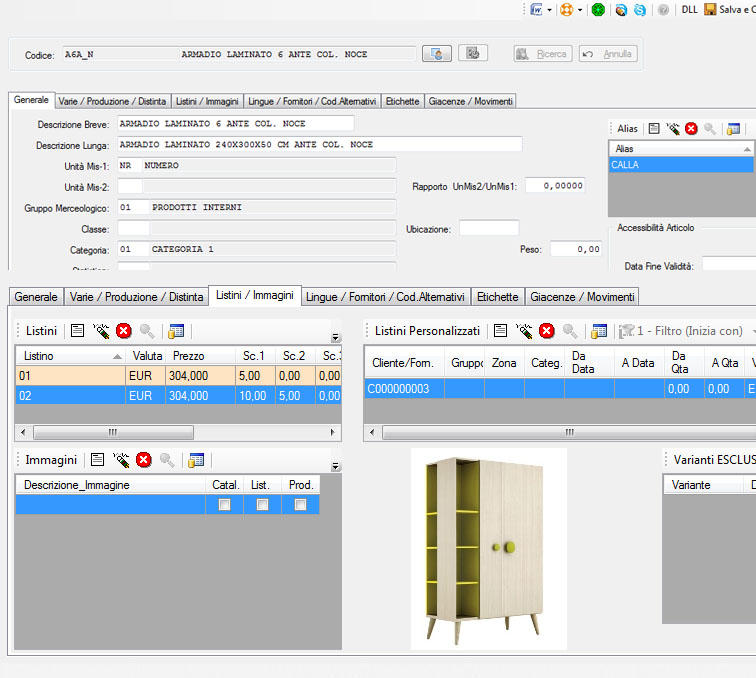Click Listini scrollbar right arrow
Screen dimensions: 756x678
[332, 432]
